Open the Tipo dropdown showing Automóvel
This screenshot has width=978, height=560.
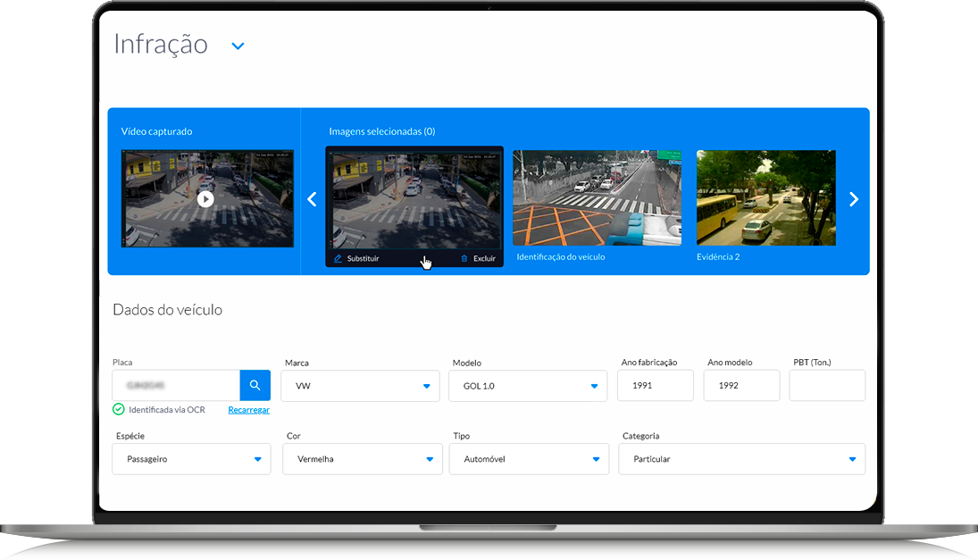coord(529,459)
